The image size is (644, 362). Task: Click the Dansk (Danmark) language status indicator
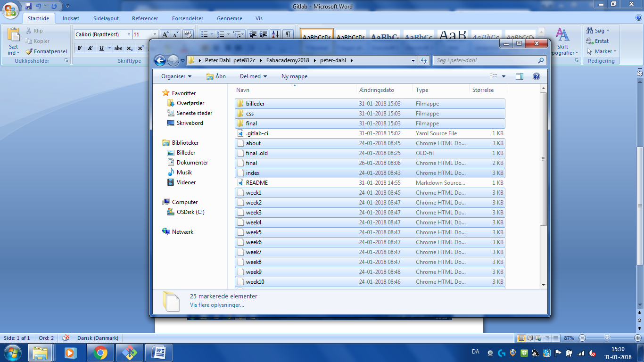coord(98,338)
